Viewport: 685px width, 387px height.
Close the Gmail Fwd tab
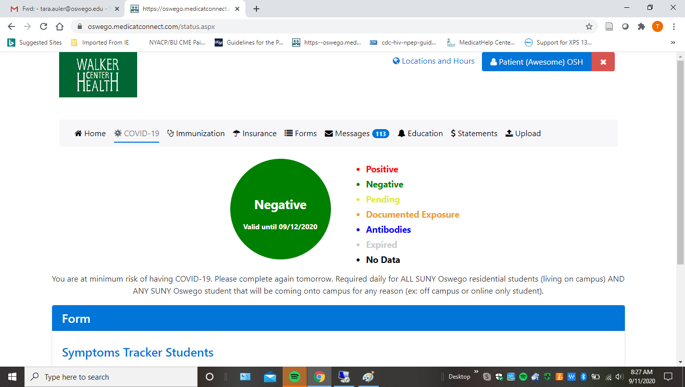(117, 9)
